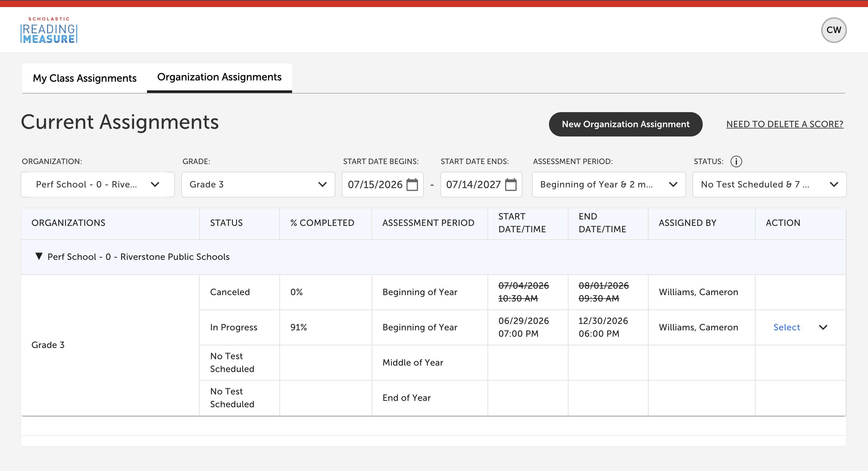Viewport: 868px width, 471px height.
Task: Click Williams, Cameron in In Progress row
Action: click(x=698, y=327)
